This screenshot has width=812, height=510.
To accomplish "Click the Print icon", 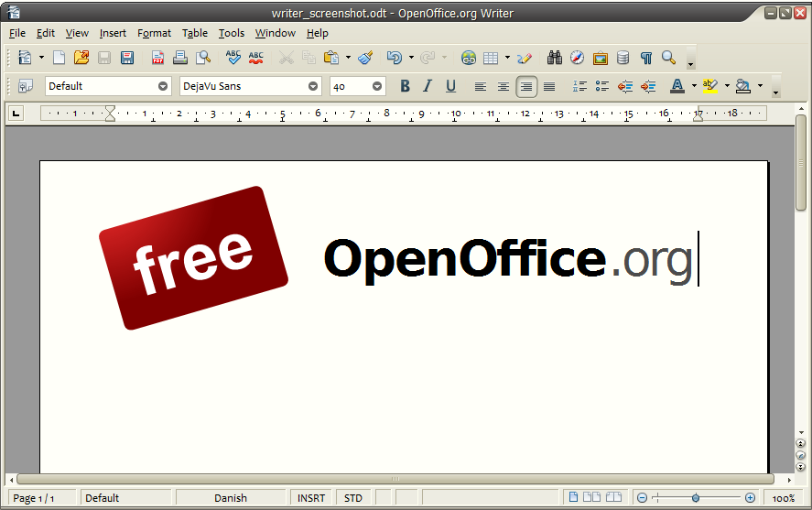I will click(x=180, y=58).
